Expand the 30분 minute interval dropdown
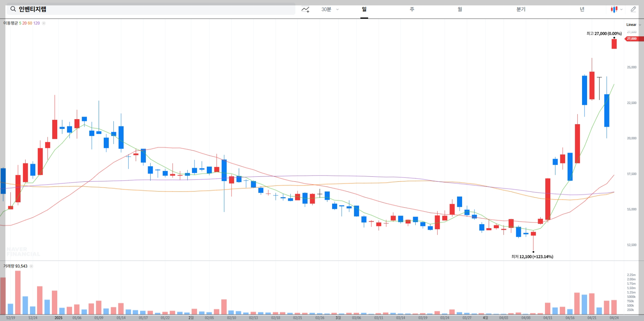This screenshot has width=644, height=321. pyautogui.click(x=330, y=9)
